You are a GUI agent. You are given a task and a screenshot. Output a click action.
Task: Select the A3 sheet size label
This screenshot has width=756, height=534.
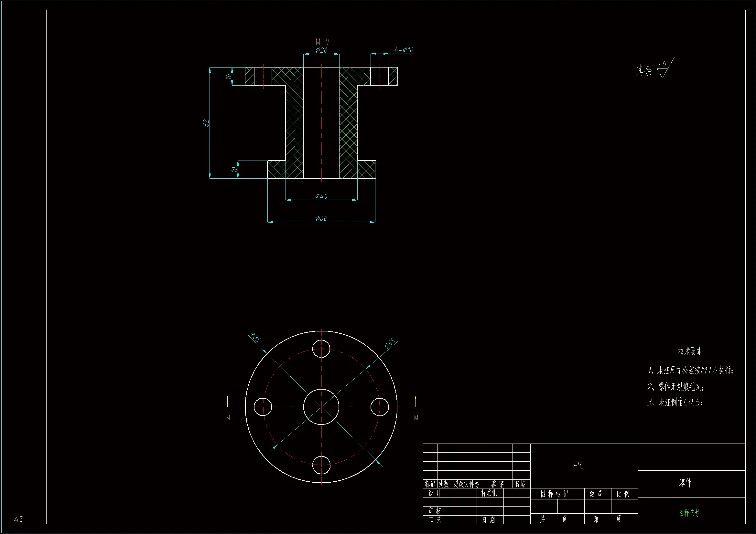click(18, 519)
